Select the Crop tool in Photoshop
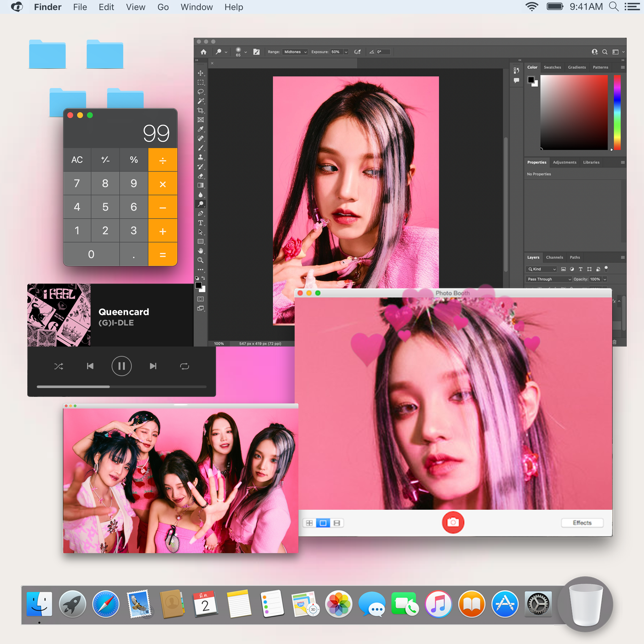 (200, 110)
